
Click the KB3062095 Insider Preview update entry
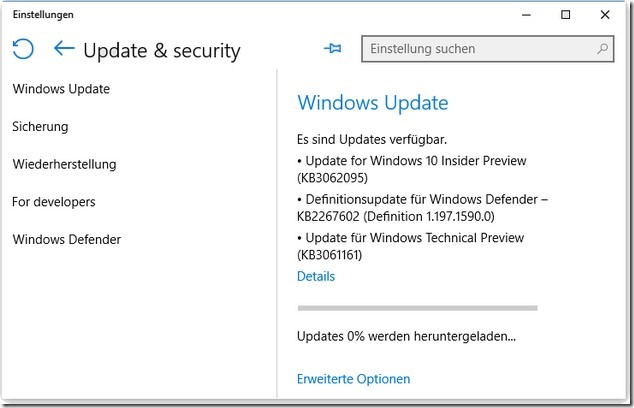click(x=412, y=169)
